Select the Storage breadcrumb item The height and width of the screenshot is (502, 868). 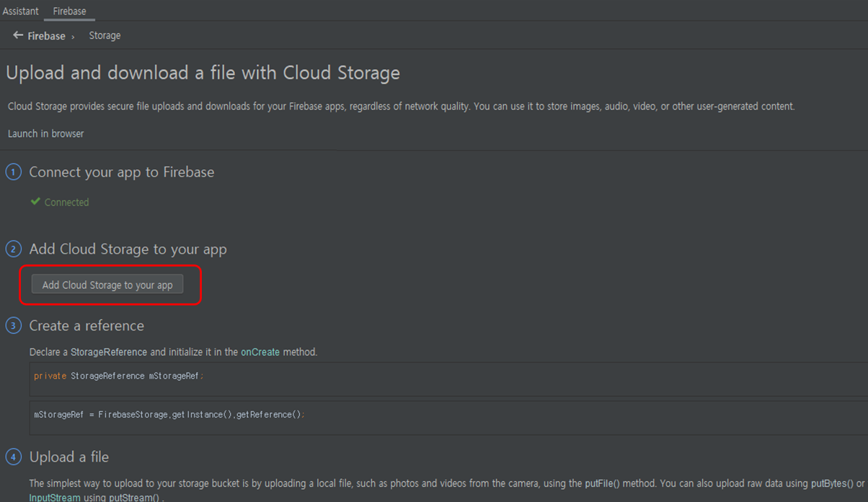tap(105, 35)
